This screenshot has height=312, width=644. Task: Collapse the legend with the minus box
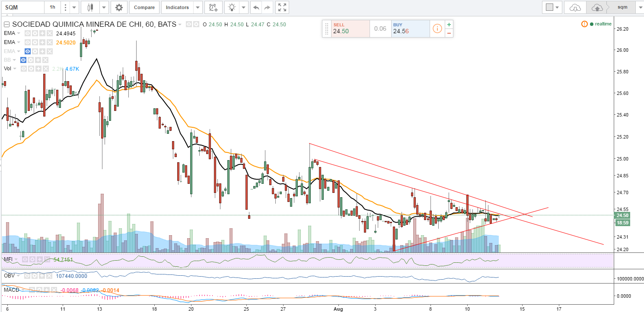(x=6, y=25)
